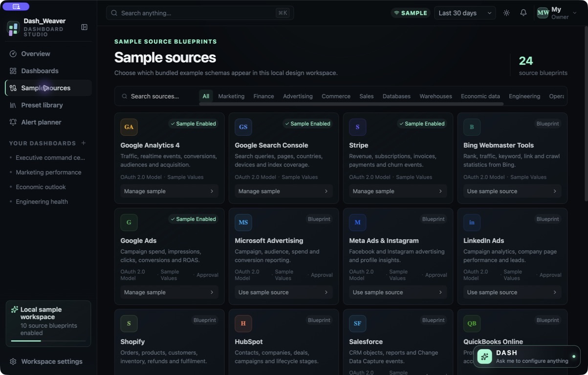588x375 pixels.
Task: Click the Preset library books icon
Action: [x=13, y=105]
